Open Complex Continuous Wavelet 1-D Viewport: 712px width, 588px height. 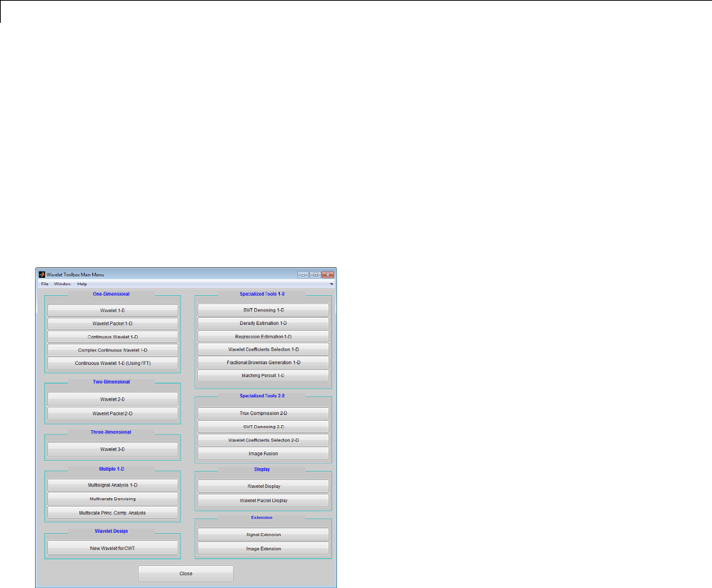point(113,350)
